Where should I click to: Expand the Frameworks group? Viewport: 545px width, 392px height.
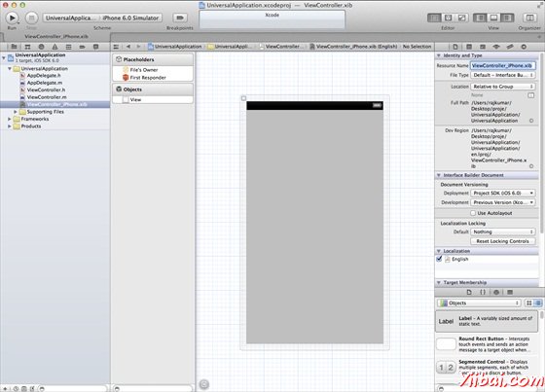tap(10, 119)
